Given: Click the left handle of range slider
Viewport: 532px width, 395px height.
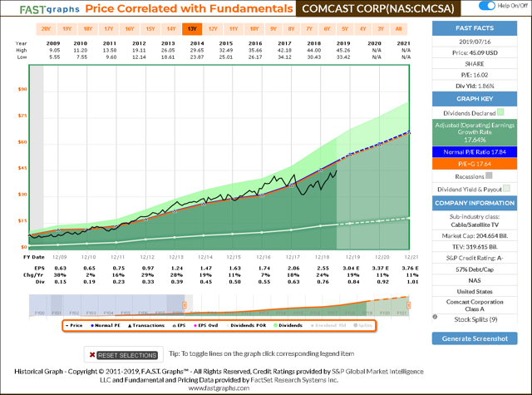Looking at the screenshot, I should point(185,305).
